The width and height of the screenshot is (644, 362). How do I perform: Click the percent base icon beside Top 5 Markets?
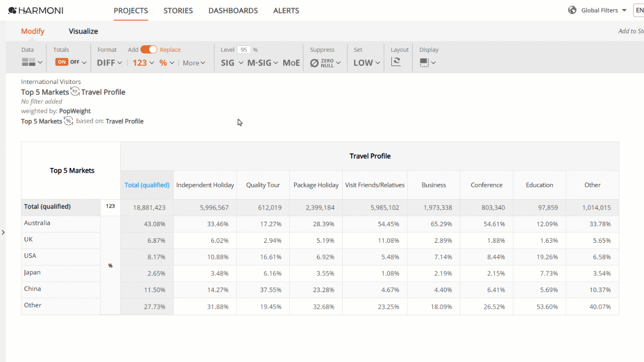[x=68, y=121]
